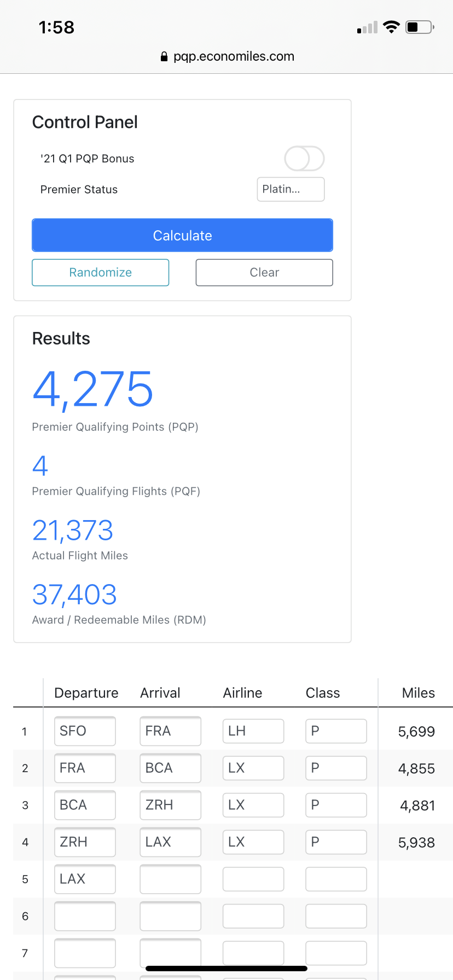Click row 4 airline field LX
The width and height of the screenshot is (453, 980).
[x=253, y=842]
